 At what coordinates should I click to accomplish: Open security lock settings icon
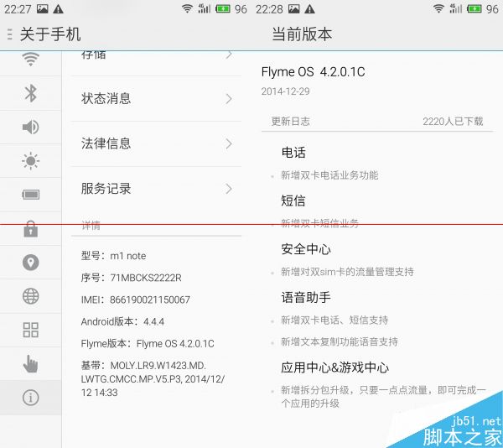point(30,229)
